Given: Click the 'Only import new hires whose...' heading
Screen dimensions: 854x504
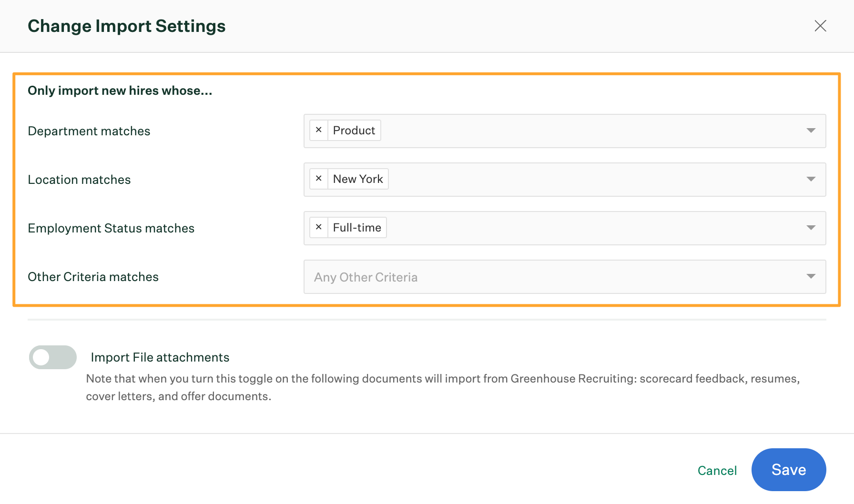Looking at the screenshot, I should tap(120, 91).
